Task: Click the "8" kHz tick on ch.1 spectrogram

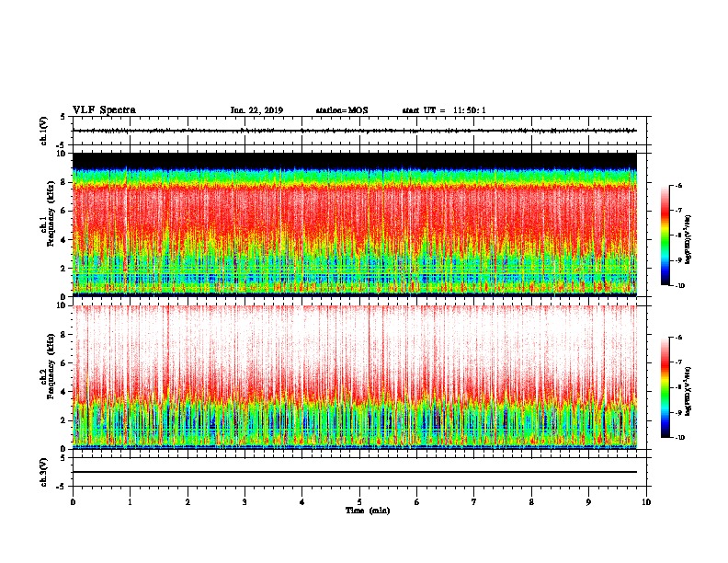Action: (64, 182)
